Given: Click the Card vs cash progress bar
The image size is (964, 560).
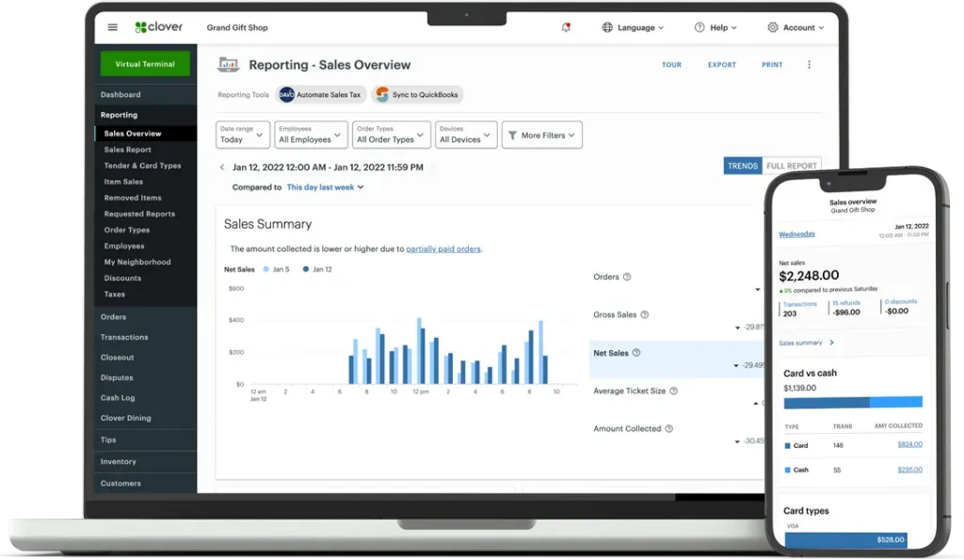Looking at the screenshot, I should 853,402.
